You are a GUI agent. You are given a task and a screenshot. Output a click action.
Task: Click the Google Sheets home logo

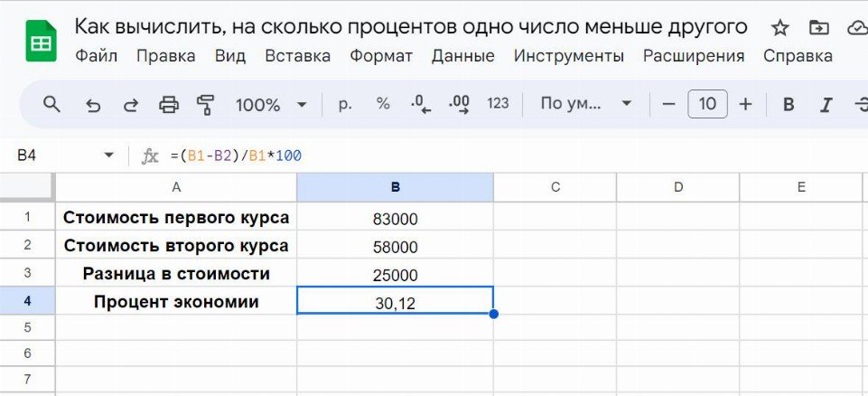point(41,41)
